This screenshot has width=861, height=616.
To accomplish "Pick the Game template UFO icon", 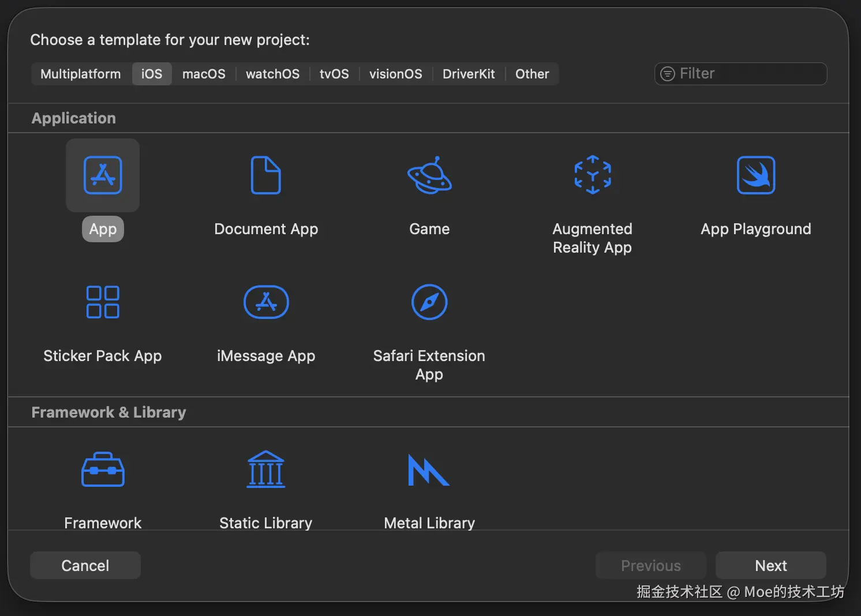I will [429, 175].
